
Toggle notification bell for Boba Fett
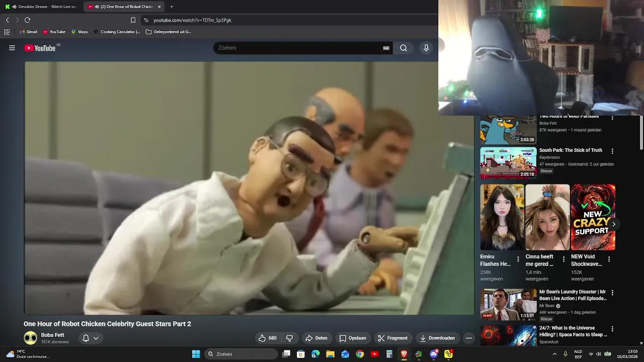click(86, 338)
